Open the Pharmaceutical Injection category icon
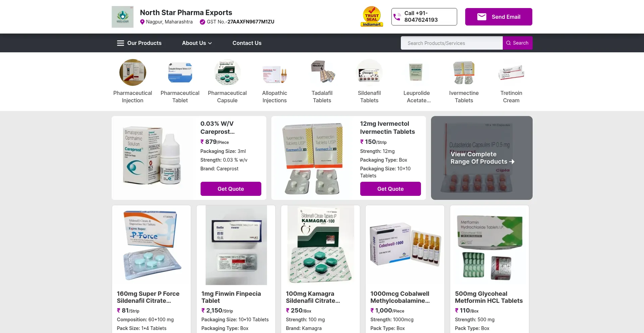 [132, 72]
